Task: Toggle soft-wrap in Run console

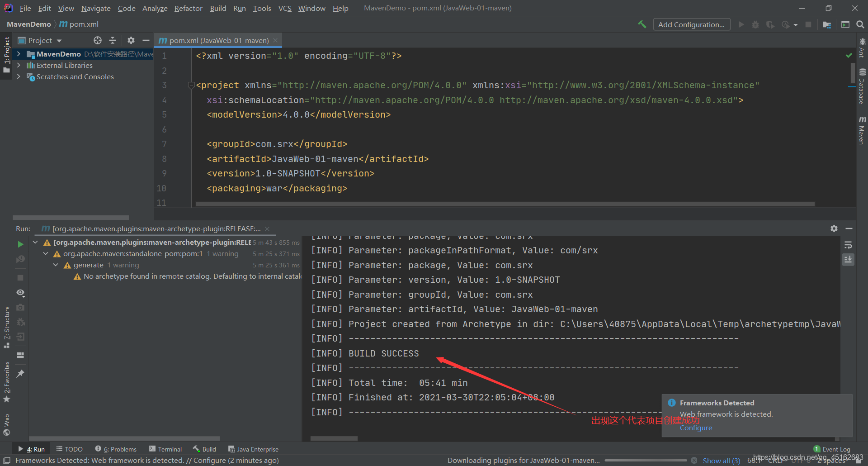Action: point(848,245)
